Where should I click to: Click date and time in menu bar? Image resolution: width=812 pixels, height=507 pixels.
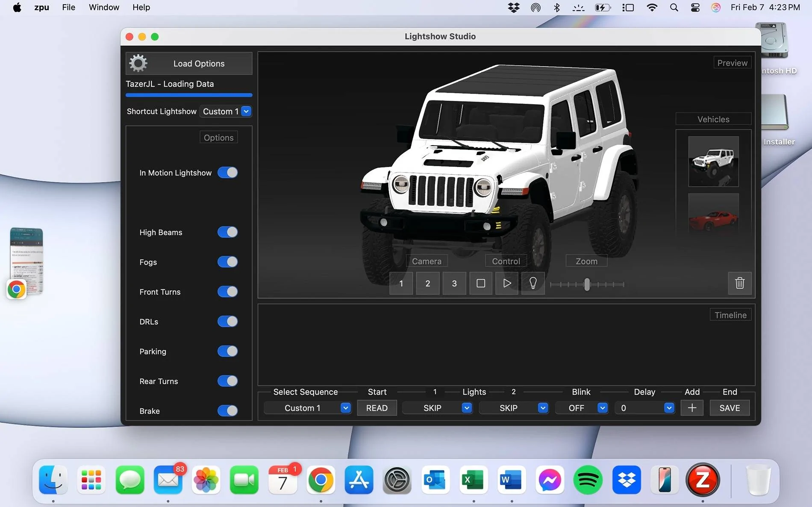(x=765, y=7)
